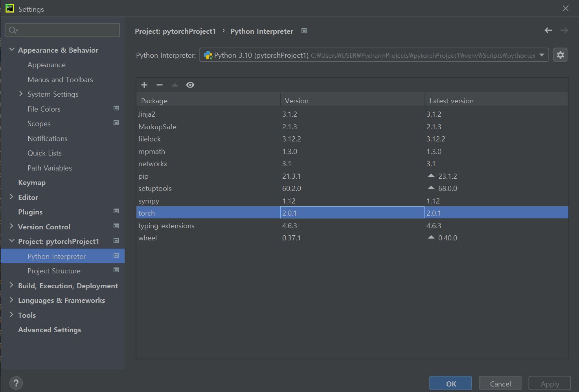This screenshot has height=392, width=579.
Task: Select the wheel package row
Action: pos(352,238)
